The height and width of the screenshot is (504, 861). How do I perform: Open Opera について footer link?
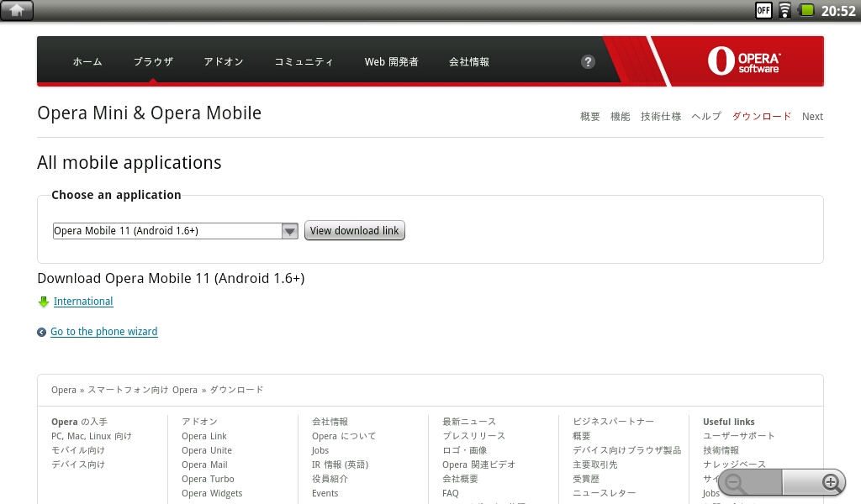(x=344, y=436)
